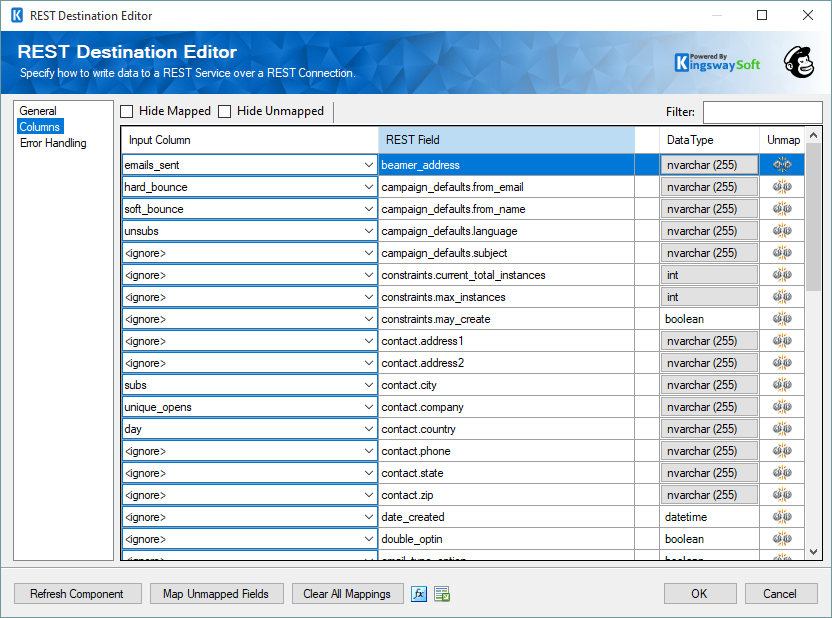Open the emails_sent input column dropdown
832x618 pixels.
(x=365, y=164)
